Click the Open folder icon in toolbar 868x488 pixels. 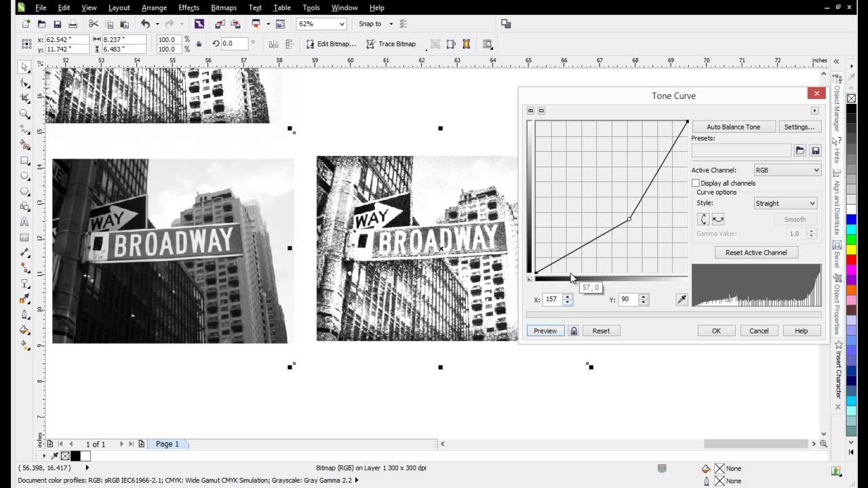click(41, 24)
